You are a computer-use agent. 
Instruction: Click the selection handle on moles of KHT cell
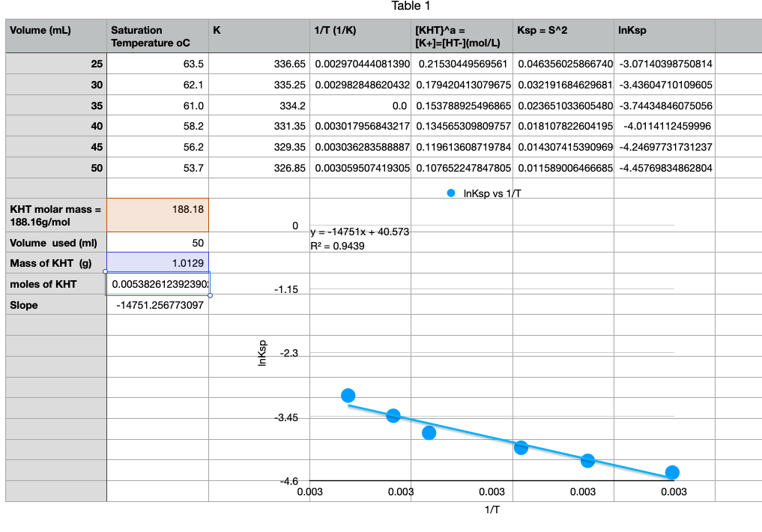click(x=210, y=294)
